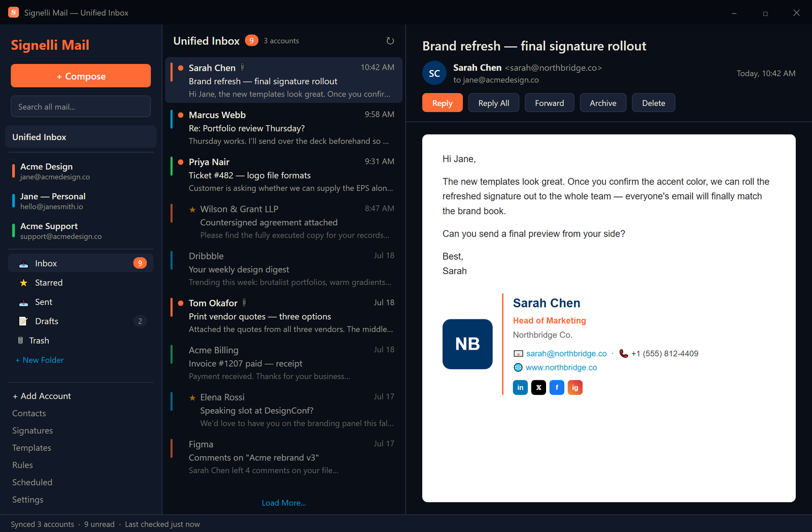Click the unread count badge beside Unified Inbox title
Viewport: 812px width, 532px height.
(252, 41)
